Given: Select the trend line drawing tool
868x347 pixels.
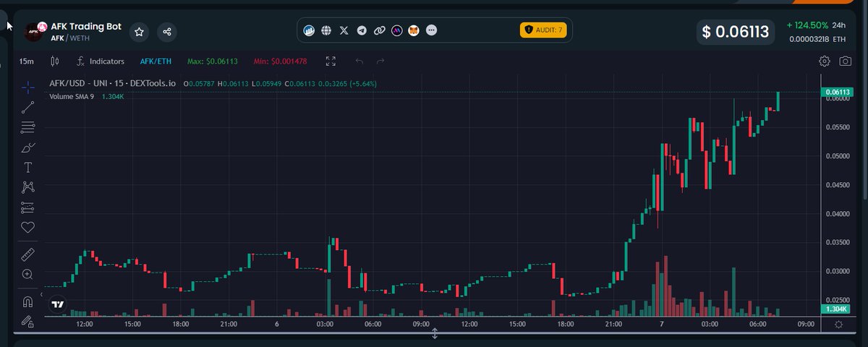Looking at the screenshot, I should click(x=28, y=108).
